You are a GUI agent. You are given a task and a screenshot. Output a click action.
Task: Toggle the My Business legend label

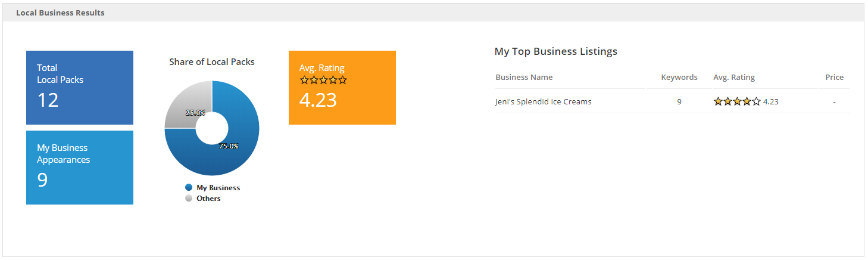tap(218, 187)
